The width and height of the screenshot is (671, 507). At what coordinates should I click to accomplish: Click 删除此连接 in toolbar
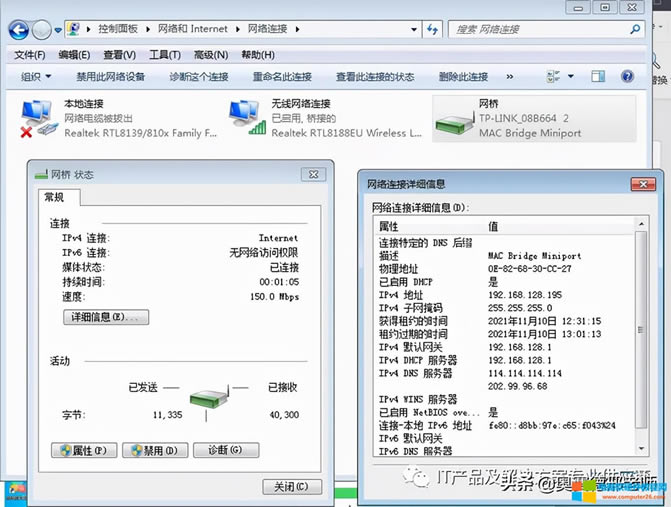463,77
